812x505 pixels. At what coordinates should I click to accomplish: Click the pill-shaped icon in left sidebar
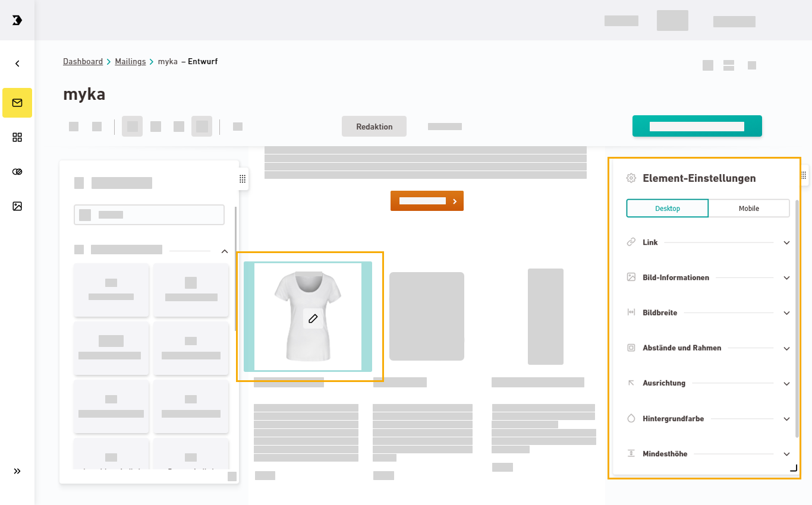[x=17, y=172]
